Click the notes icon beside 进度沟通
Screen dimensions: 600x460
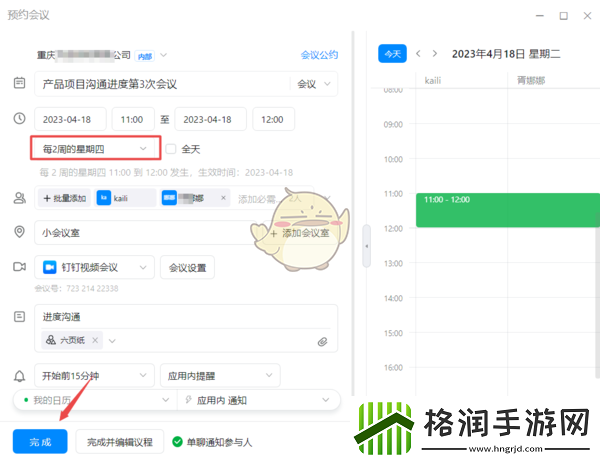tap(20, 316)
